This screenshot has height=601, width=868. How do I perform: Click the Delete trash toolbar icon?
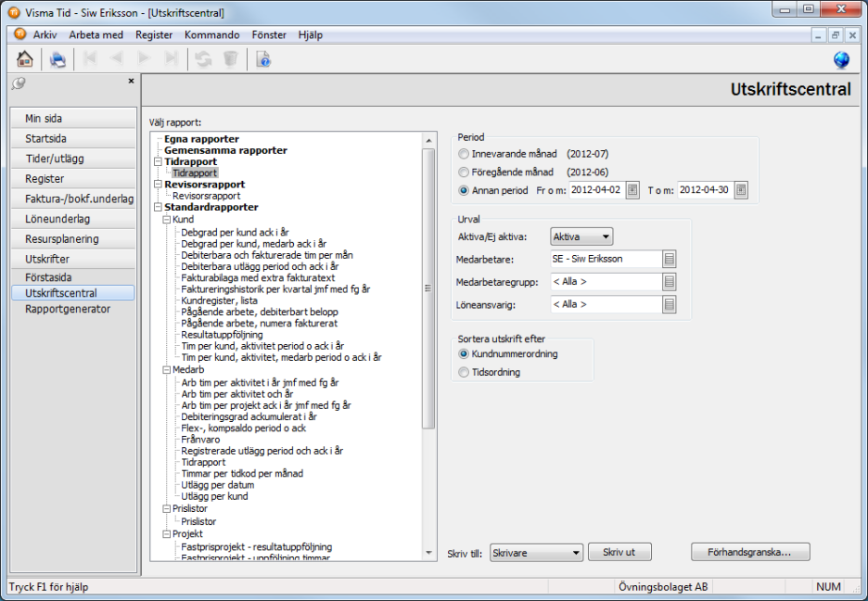231,58
